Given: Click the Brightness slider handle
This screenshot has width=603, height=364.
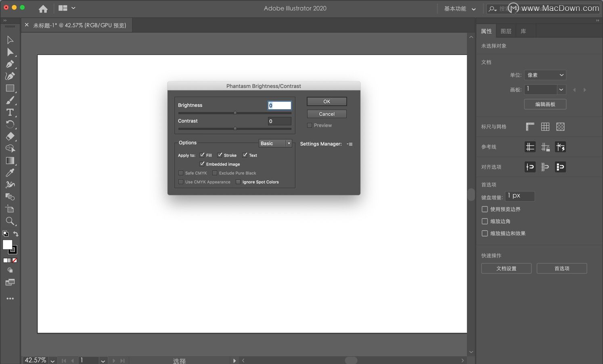Looking at the screenshot, I should click(235, 113).
